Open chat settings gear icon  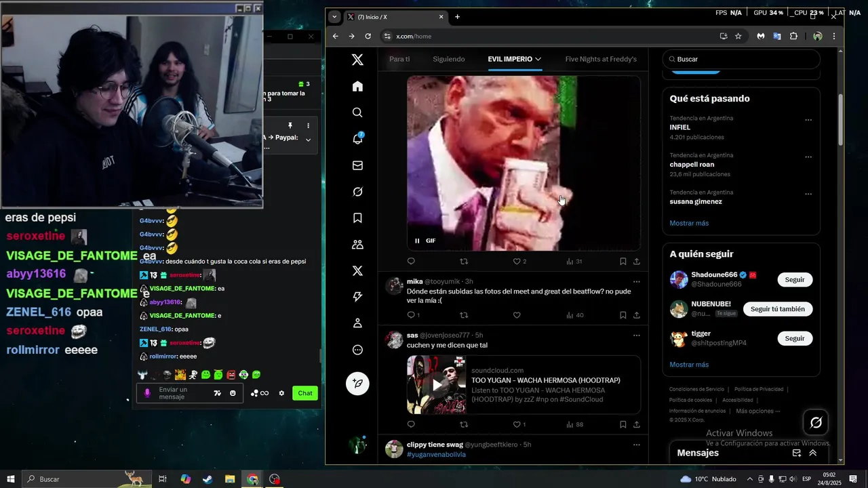(281, 393)
